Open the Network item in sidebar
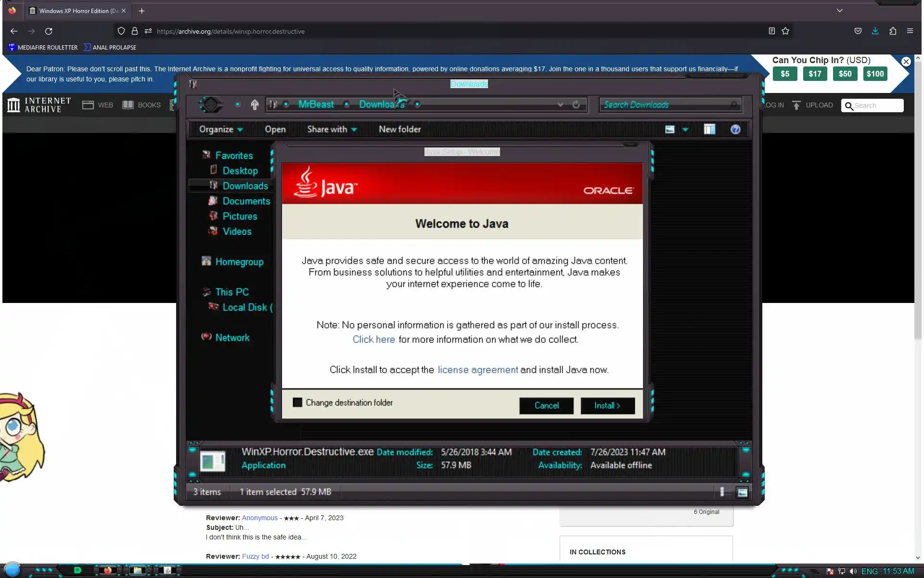924x578 pixels. [x=232, y=338]
